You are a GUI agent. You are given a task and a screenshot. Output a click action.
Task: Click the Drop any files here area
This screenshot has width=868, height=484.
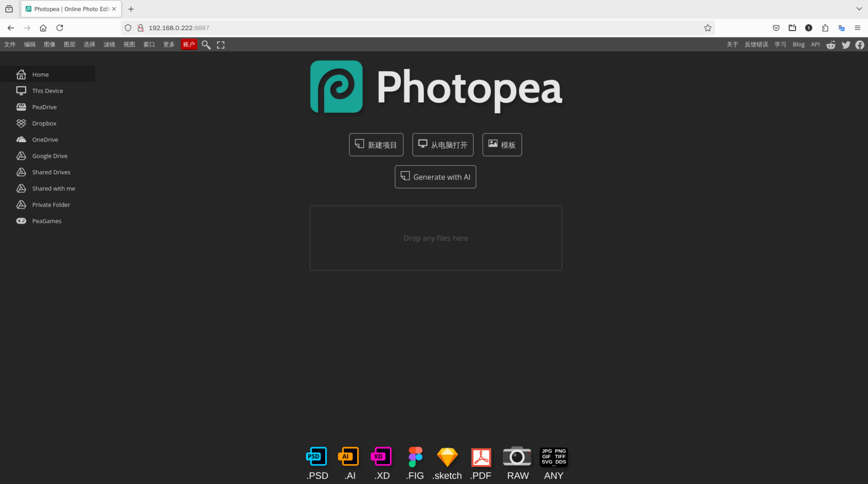tap(436, 238)
